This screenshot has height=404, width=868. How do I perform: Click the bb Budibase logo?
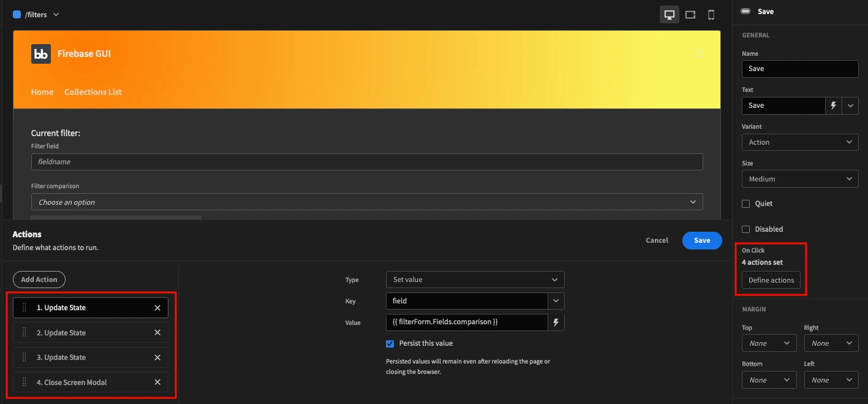point(41,54)
